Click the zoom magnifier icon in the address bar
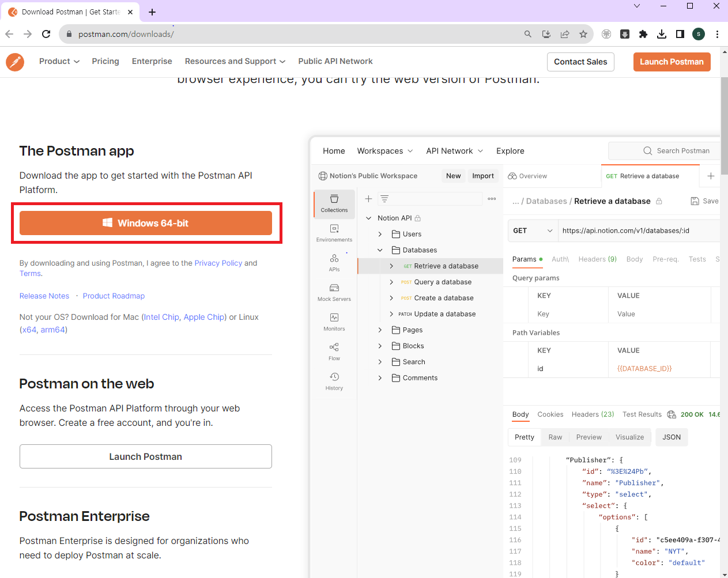The image size is (728, 578). pos(528,34)
